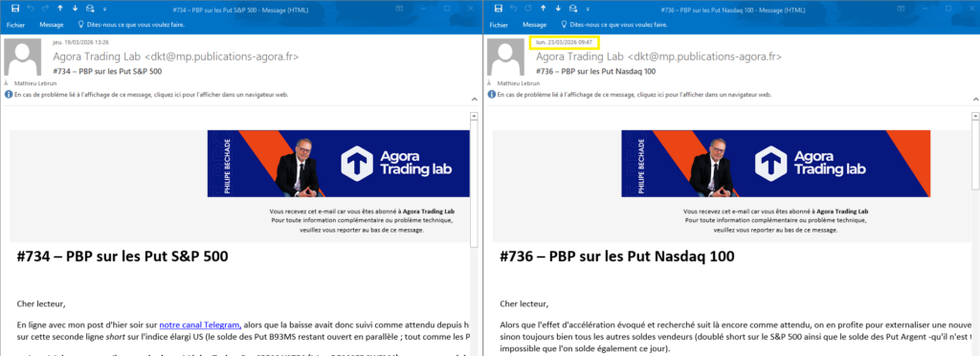Click 'Cher lecteur,' in #736 message
Screen dimensions: 980x356
[524, 304]
